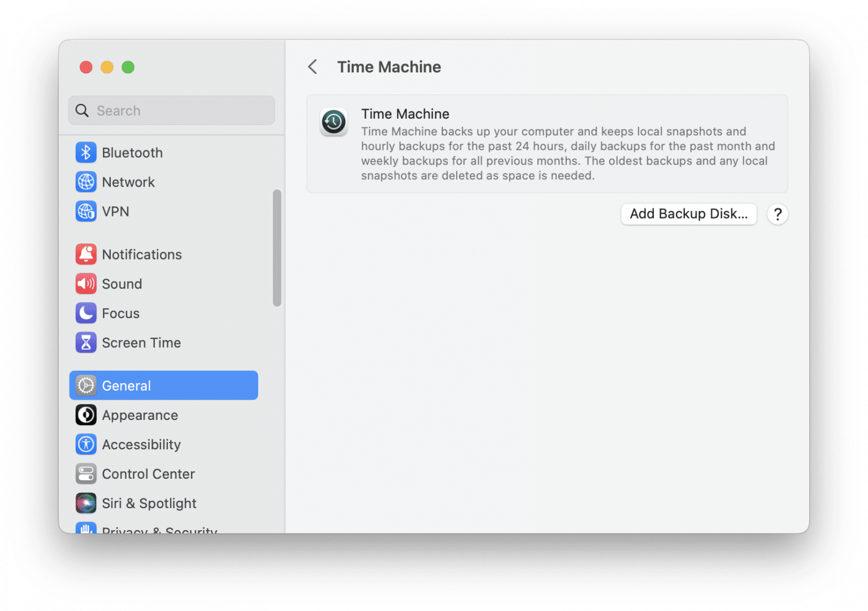Select the Focus sidebar label
This screenshot has width=868, height=611.
point(121,314)
